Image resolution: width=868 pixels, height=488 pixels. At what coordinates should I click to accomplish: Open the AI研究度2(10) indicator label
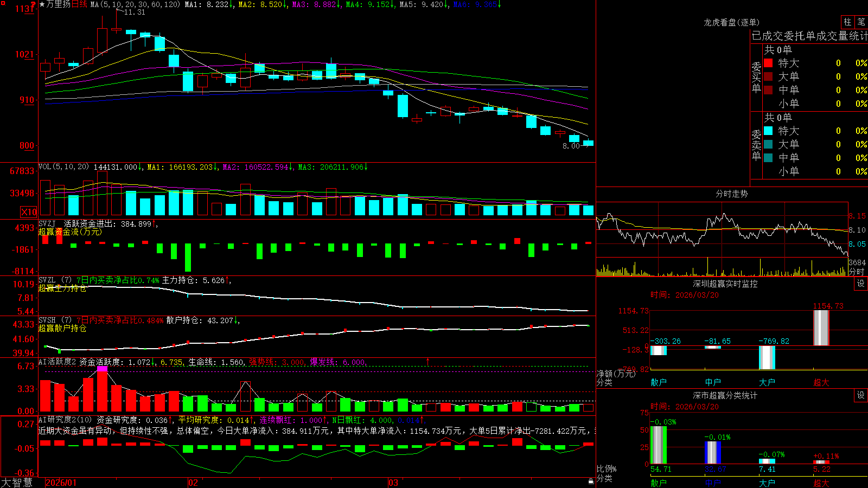(66, 420)
